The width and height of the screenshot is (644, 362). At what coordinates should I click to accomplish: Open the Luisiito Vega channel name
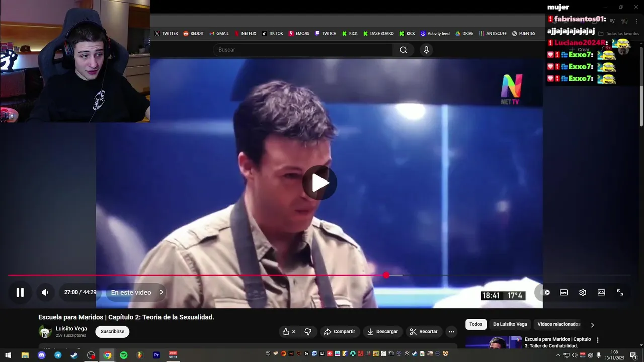tap(71, 328)
